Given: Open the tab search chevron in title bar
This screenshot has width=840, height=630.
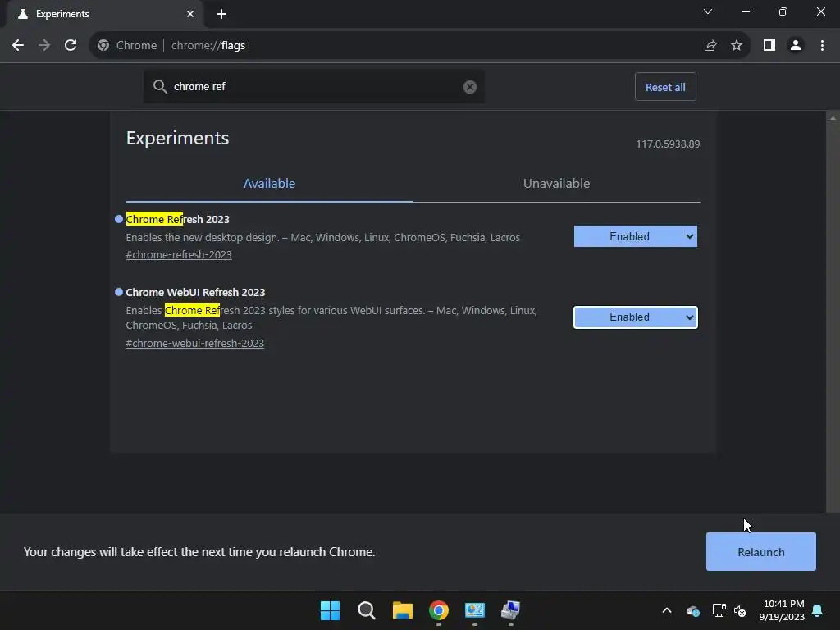Looking at the screenshot, I should tap(708, 11).
